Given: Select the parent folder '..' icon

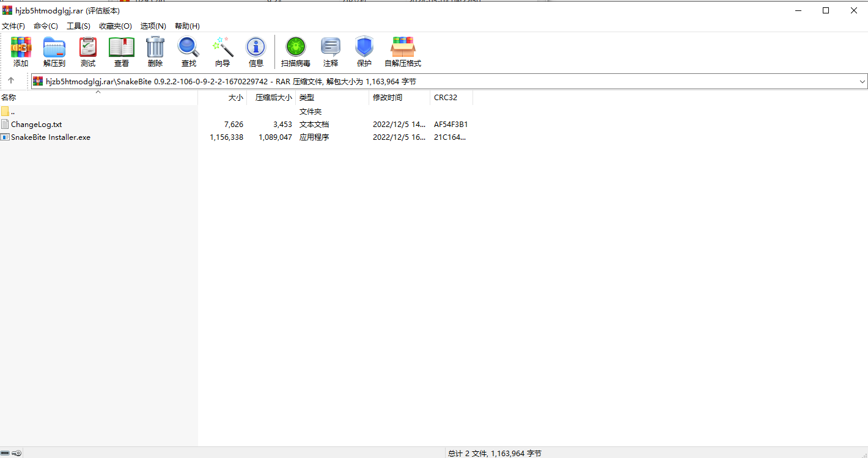Looking at the screenshot, I should point(5,111).
